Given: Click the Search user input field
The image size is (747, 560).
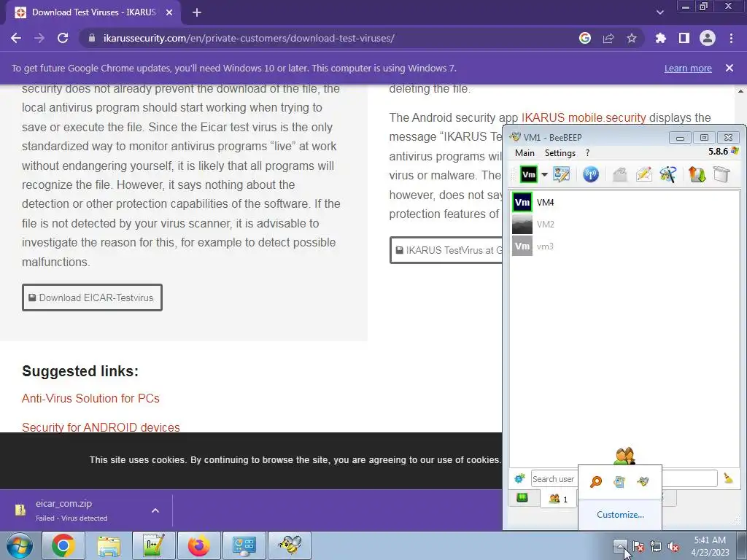Looking at the screenshot, I should pyautogui.click(x=554, y=478).
